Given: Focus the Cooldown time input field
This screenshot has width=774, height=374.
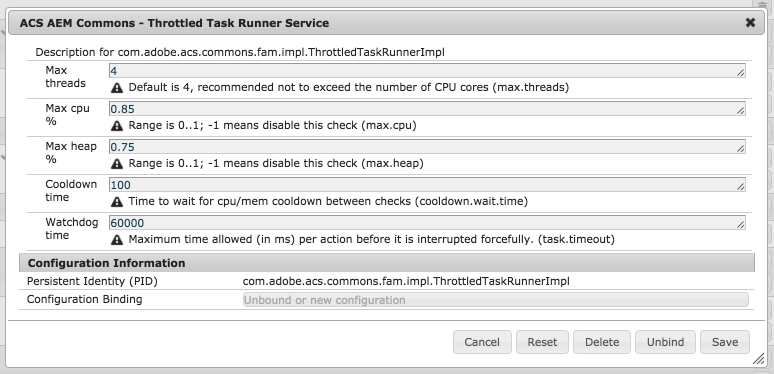Looking at the screenshot, I should (427, 185).
